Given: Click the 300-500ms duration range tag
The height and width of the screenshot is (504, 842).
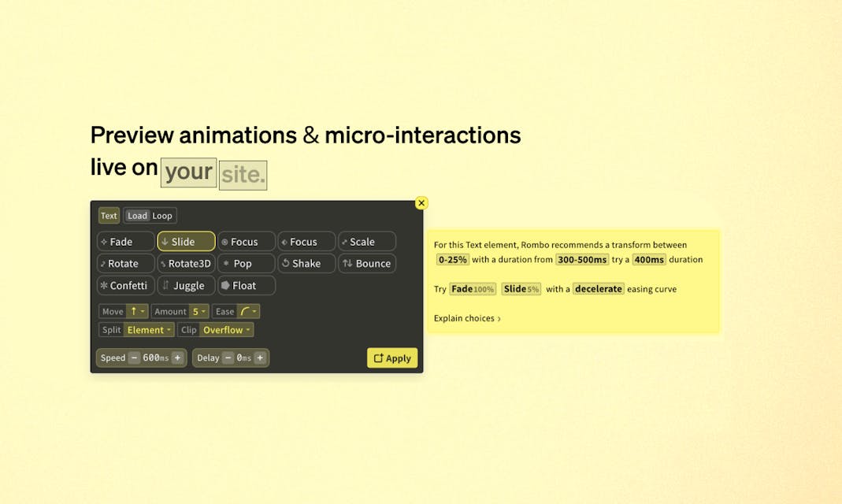Looking at the screenshot, I should (582, 260).
